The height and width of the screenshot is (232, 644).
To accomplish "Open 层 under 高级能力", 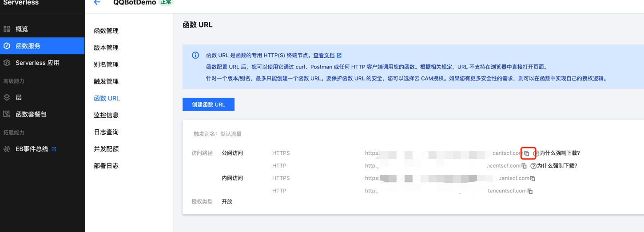I will coord(19,97).
